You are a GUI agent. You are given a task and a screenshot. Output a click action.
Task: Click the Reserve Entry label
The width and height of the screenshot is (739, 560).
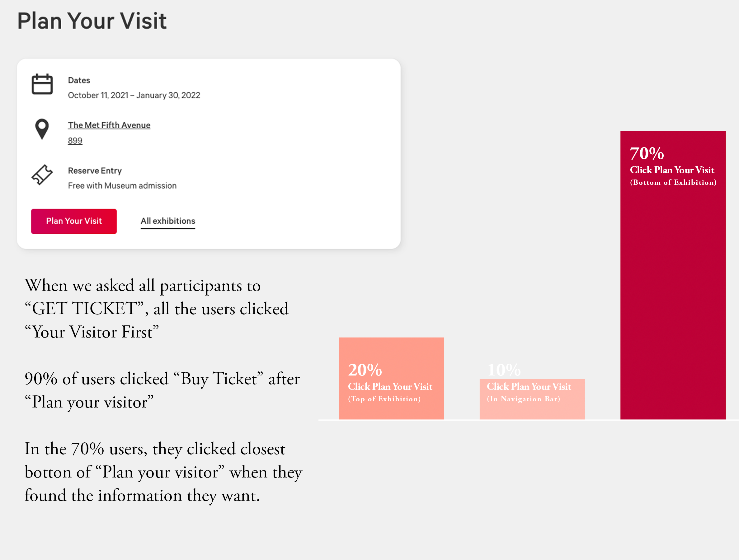95,170
